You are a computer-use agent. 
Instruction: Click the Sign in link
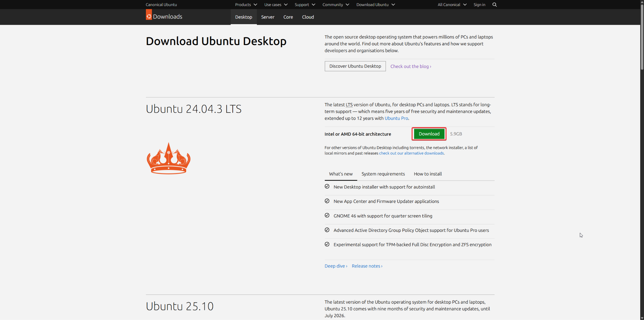(x=479, y=5)
